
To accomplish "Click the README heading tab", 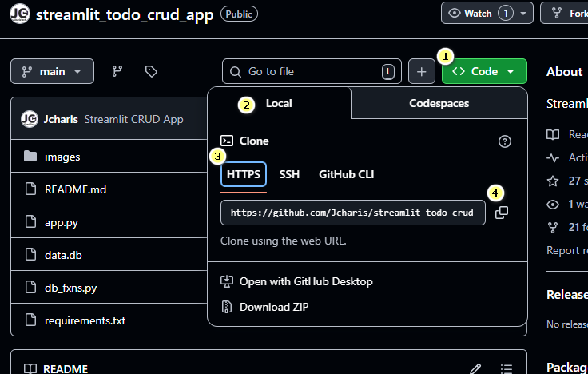I will click(x=66, y=368).
